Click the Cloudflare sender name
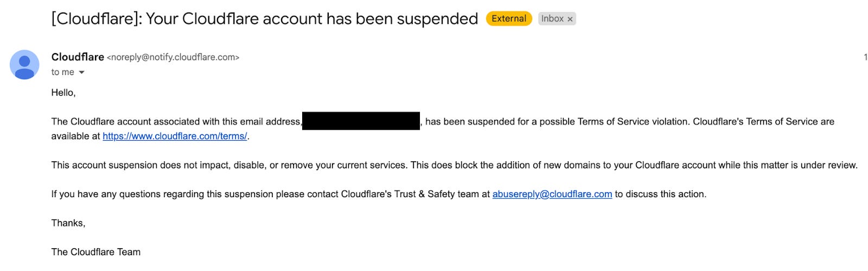 [78, 57]
